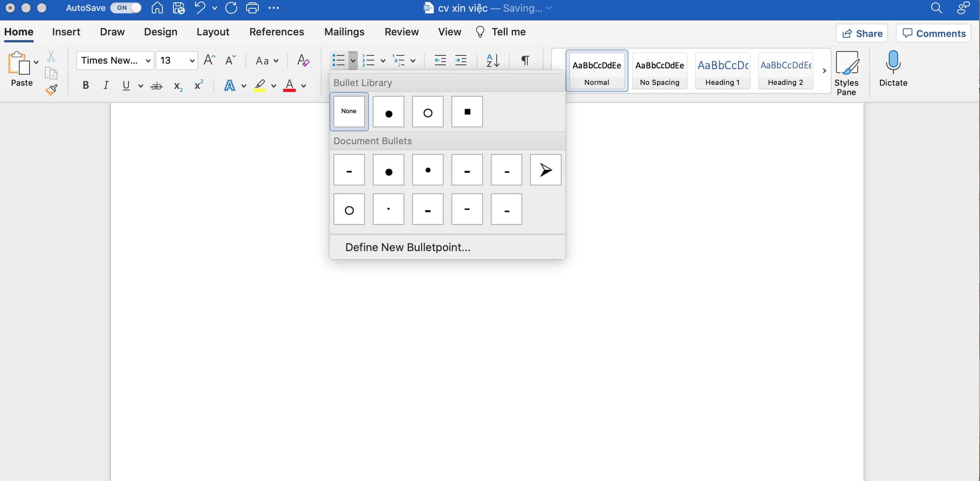
Task: Toggle Bold formatting
Action: [85, 85]
